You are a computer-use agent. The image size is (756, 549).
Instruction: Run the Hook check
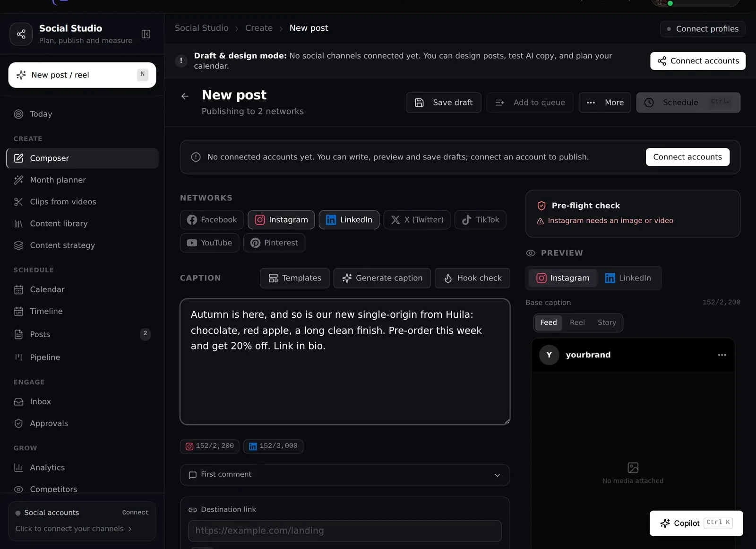click(472, 278)
